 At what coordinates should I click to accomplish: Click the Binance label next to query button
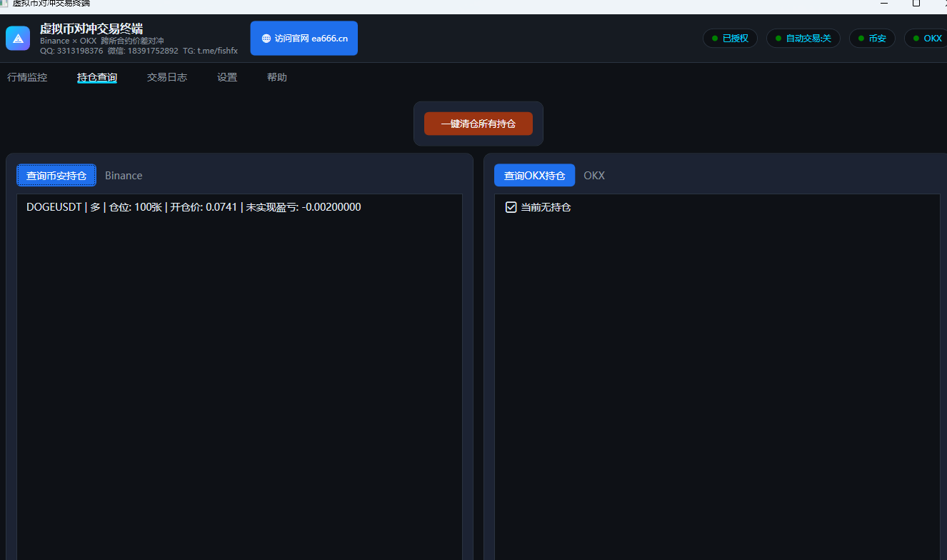pyautogui.click(x=124, y=176)
